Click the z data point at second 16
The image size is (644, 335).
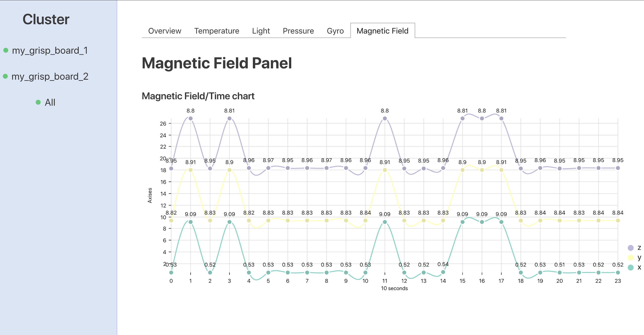click(482, 119)
